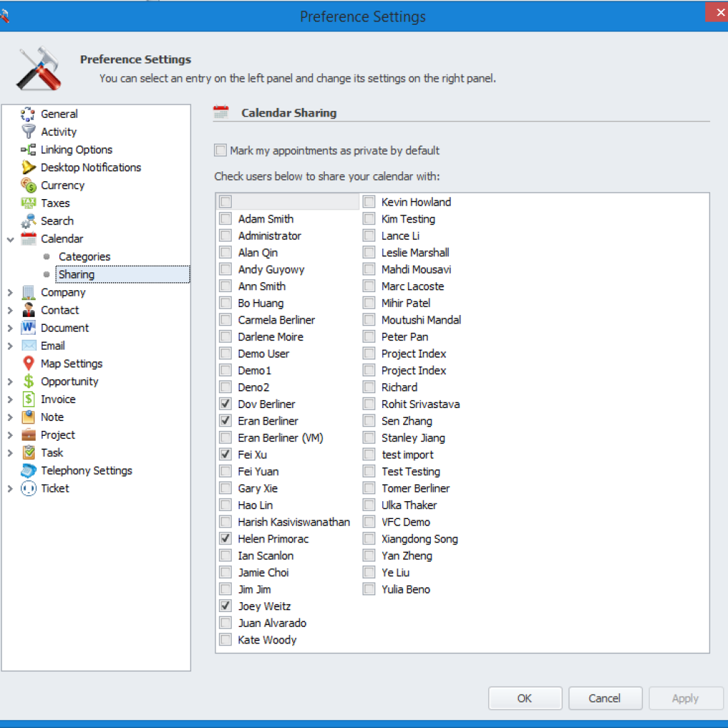Screen dimensions: 728x728
Task: Expand the Company tree node
Action: [10, 292]
